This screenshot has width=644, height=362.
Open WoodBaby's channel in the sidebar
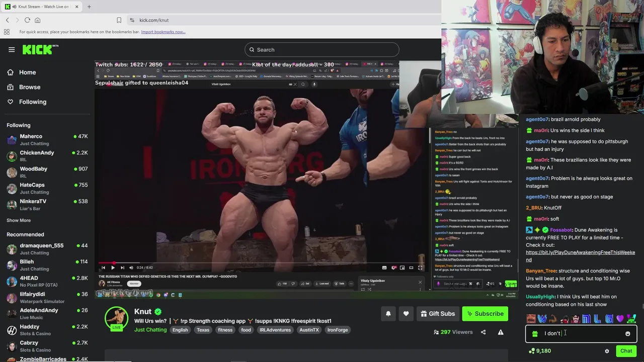47,172
